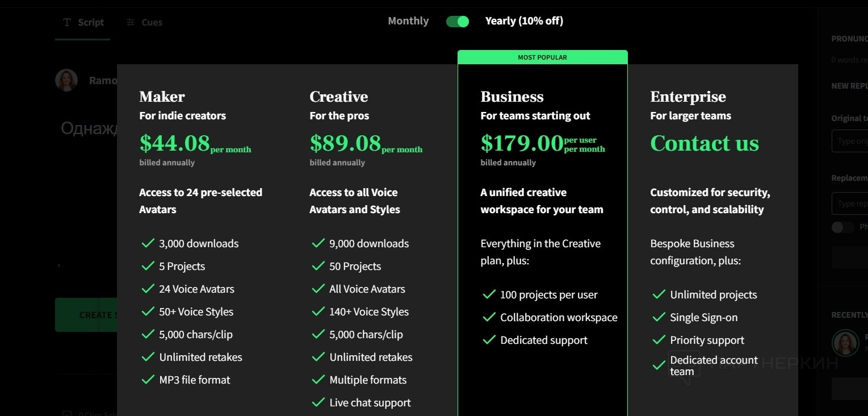Viewport: 868px width, 416px height.
Task: Select the "Yearly (10% off)" billing label
Action: [x=524, y=21]
